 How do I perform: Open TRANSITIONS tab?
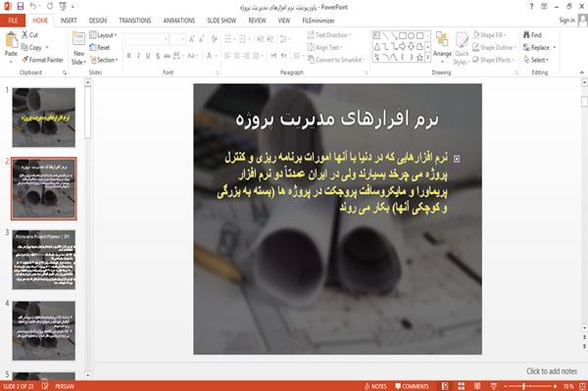coord(135,21)
